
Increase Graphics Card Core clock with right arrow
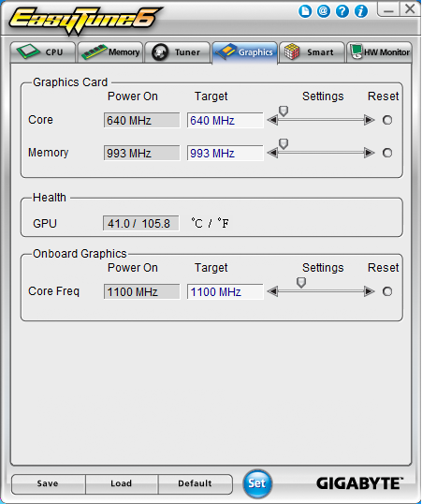point(369,120)
